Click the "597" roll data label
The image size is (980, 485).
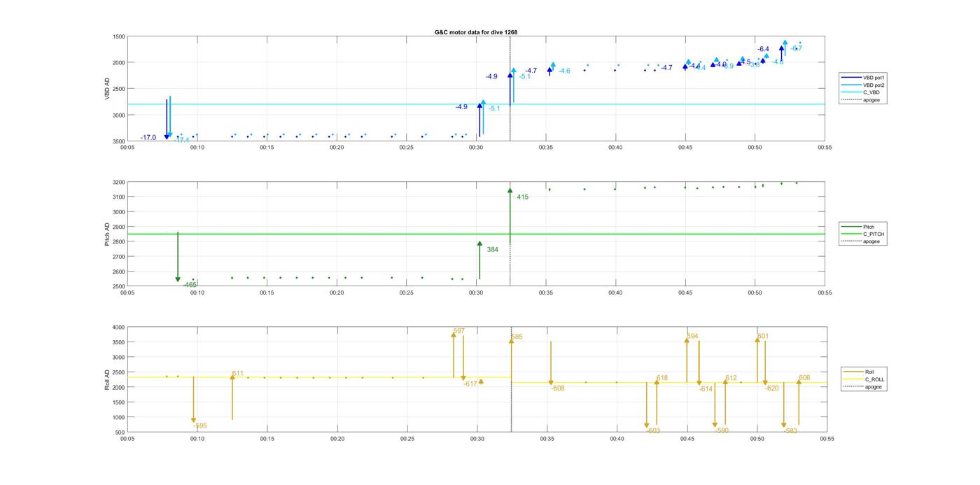459,331
